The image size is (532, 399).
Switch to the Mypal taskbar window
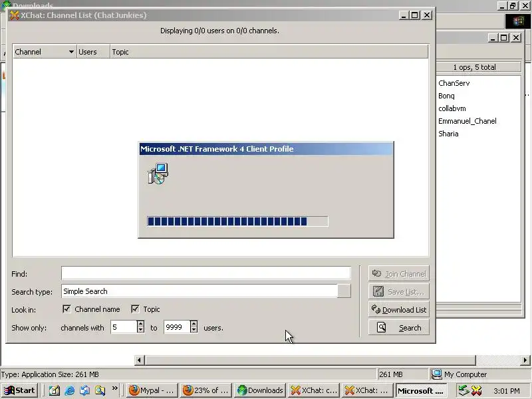click(152, 390)
